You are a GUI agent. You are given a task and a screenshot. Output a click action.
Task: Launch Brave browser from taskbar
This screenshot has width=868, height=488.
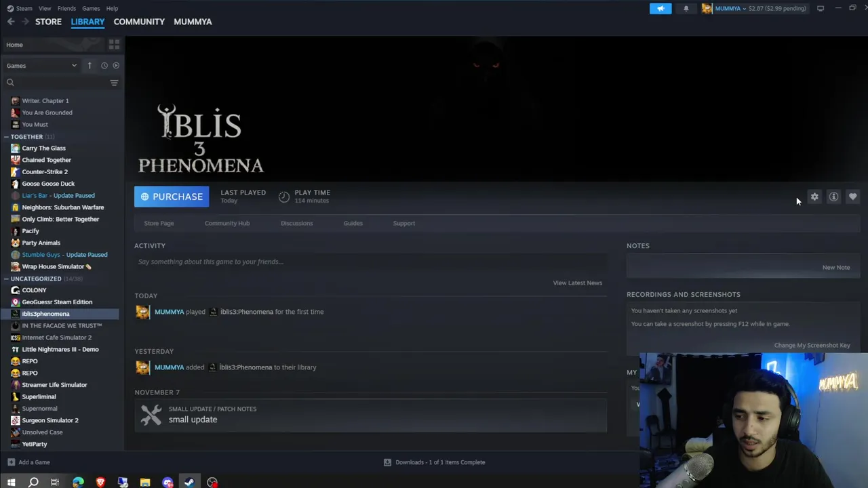pos(100,483)
